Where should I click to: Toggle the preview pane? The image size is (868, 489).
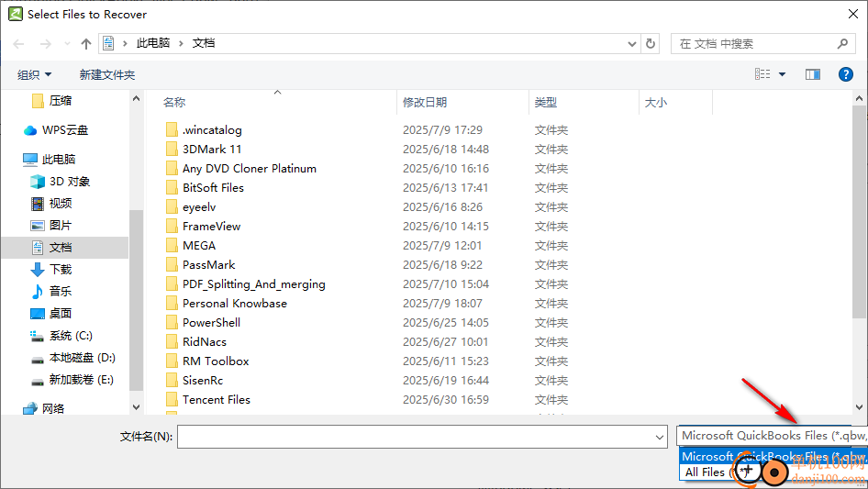click(x=813, y=74)
